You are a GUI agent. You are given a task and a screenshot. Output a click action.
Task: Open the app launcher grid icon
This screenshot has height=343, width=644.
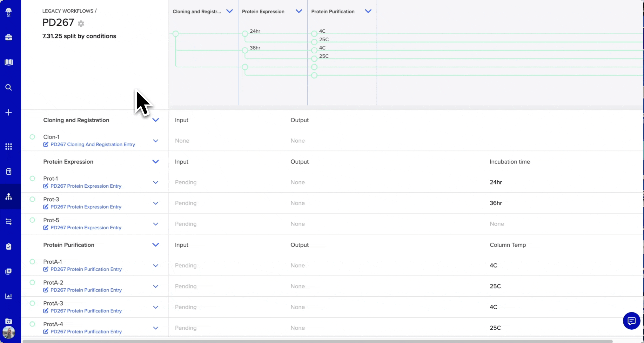coord(9,146)
